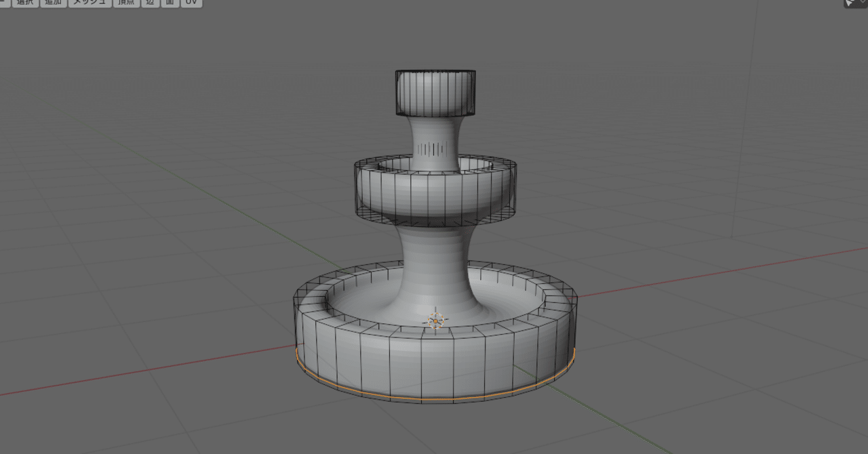Viewport: 868px width, 454px height.
Task: Open the 面 (Face) menu
Action: 169,3
